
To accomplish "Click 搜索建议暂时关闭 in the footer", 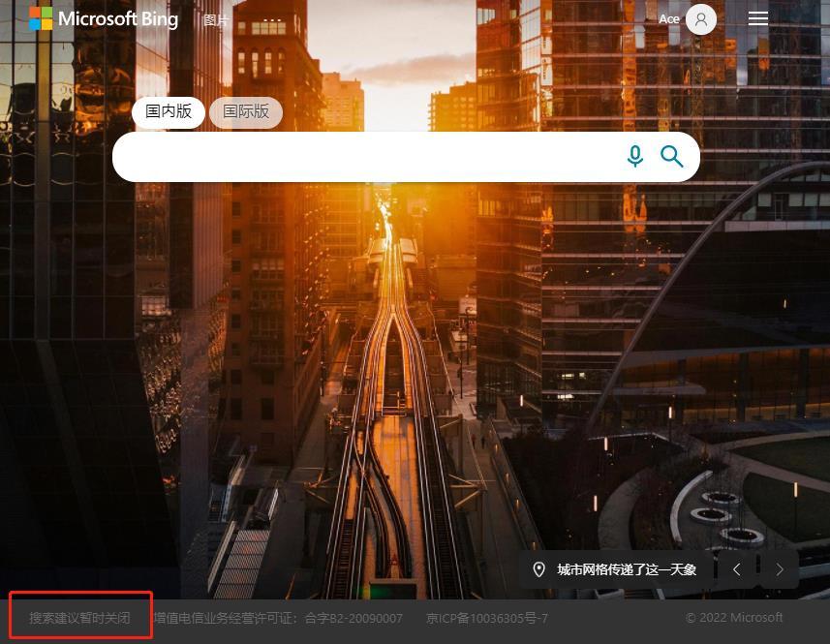I will click(79, 618).
